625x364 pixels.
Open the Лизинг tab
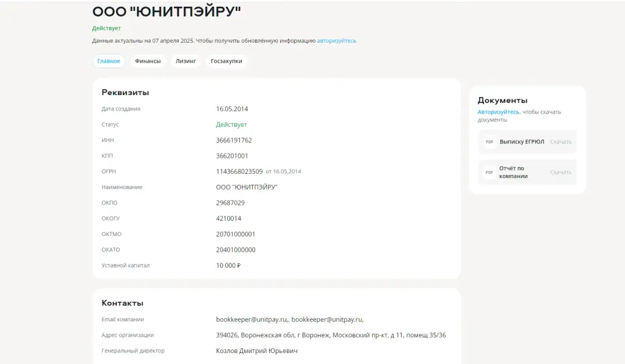[186, 61]
